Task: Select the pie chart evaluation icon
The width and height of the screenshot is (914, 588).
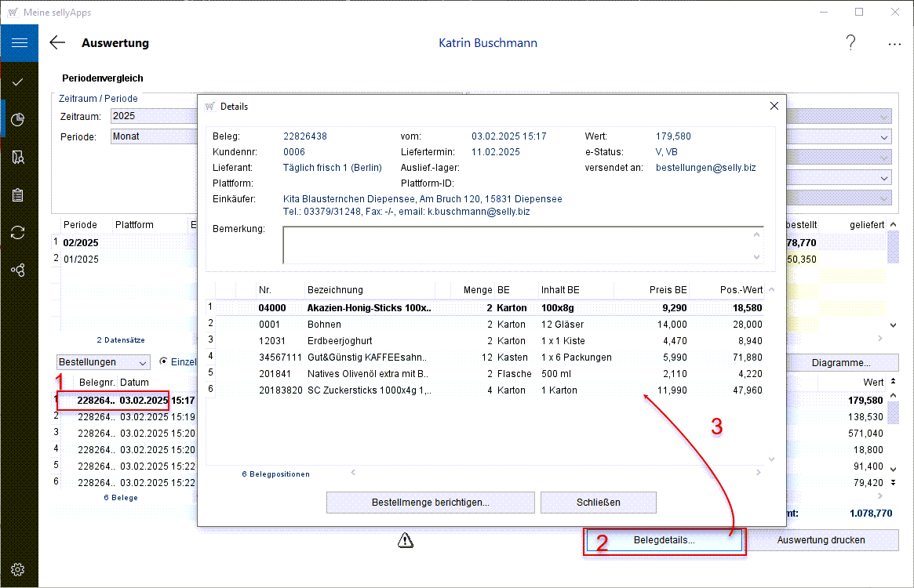Action: pyautogui.click(x=19, y=119)
